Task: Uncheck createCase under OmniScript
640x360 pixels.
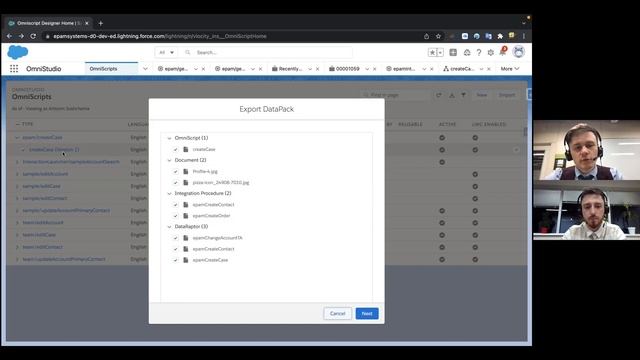Action: [x=176, y=149]
